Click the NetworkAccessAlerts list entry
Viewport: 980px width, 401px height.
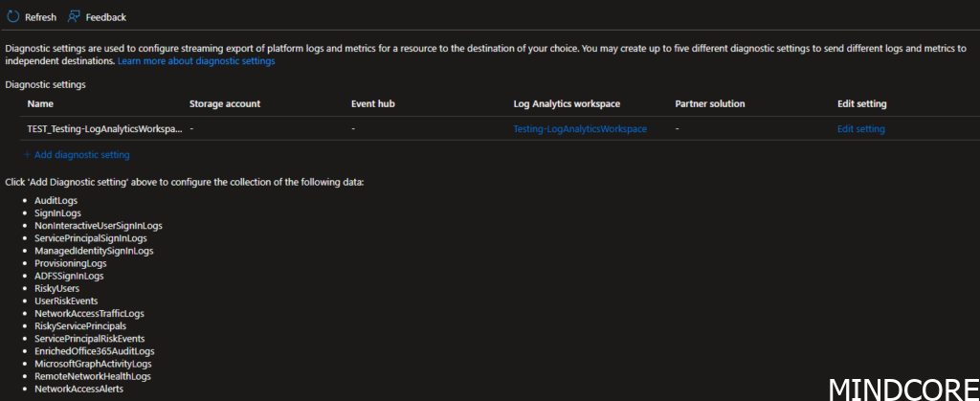point(78,389)
